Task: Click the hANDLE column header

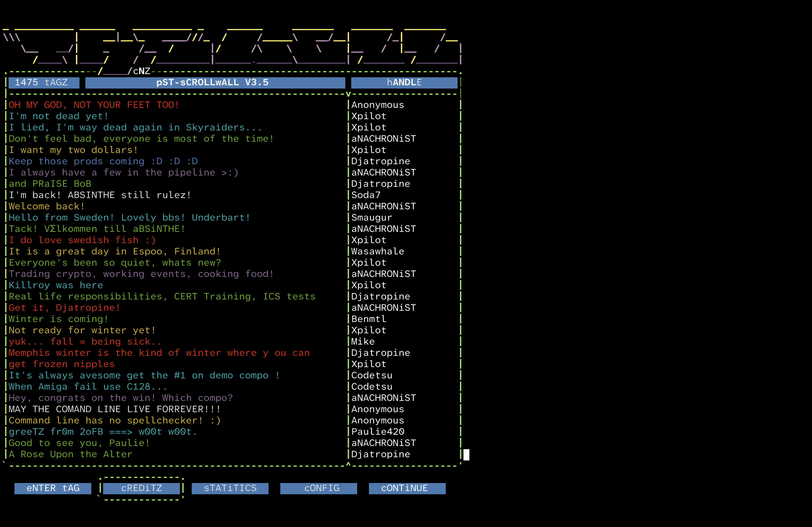Action: tap(404, 82)
